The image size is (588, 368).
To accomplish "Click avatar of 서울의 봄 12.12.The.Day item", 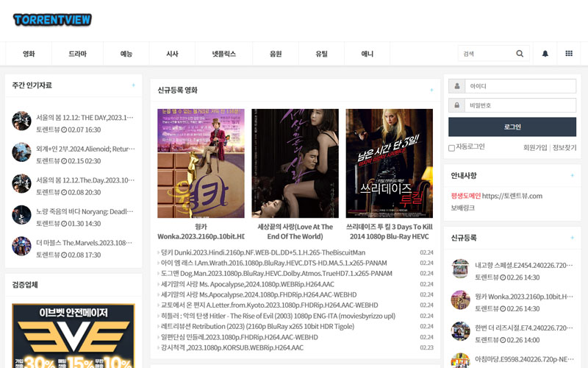I will 21,183.
